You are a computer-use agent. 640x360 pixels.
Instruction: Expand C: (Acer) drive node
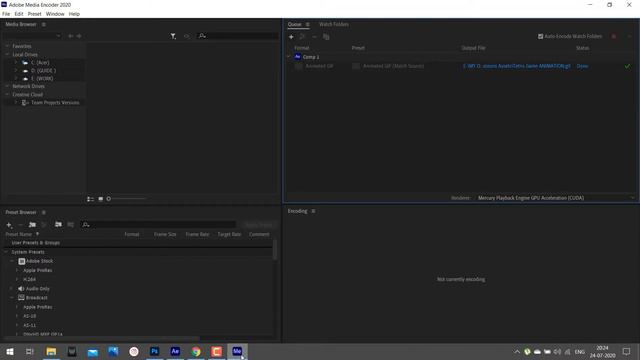click(x=16, y=62)
